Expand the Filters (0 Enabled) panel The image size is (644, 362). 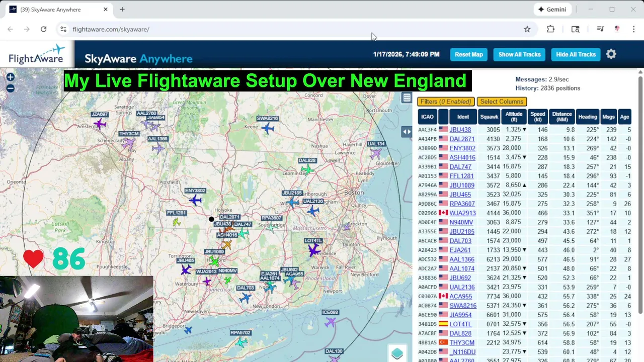click(446, 102)
